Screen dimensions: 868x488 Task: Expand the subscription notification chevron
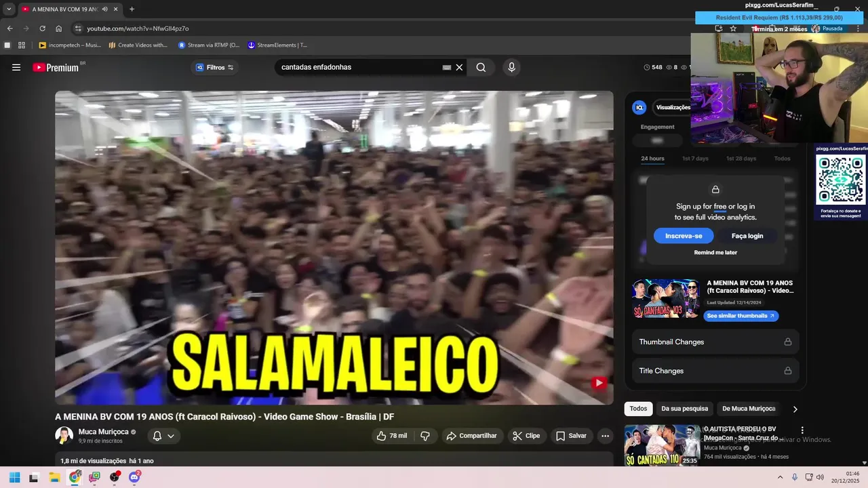171,436
